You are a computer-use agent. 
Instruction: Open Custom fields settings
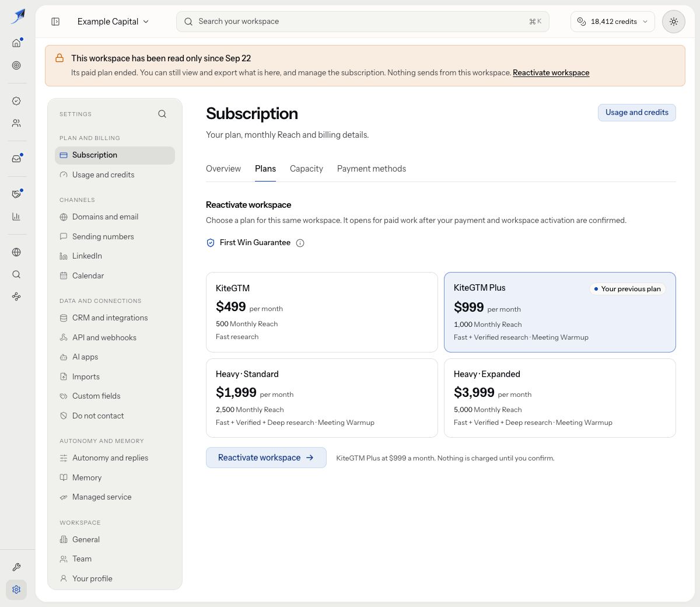pos(115,396)
